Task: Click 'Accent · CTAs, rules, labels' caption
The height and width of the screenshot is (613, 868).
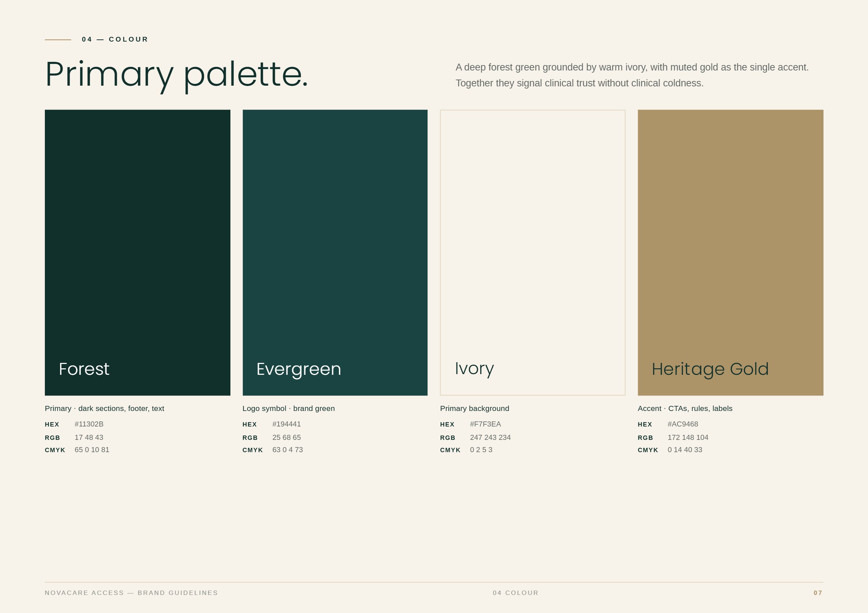Action: click(x=685, y=409)
